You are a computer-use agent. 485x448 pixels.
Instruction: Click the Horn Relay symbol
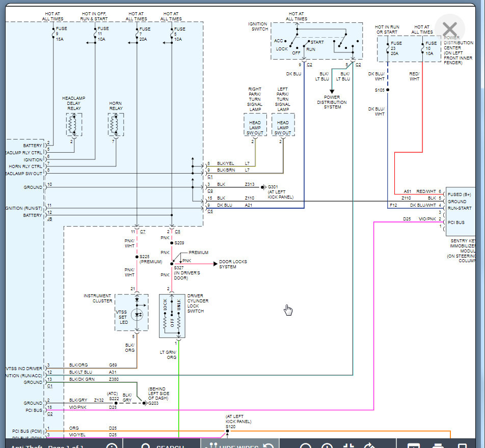(116, 125)
